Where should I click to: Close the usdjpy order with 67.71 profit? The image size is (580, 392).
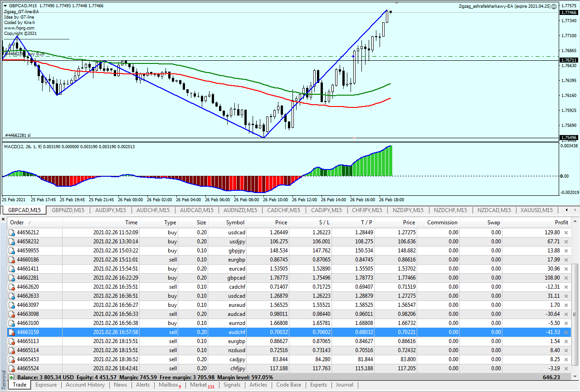point(566,242)
